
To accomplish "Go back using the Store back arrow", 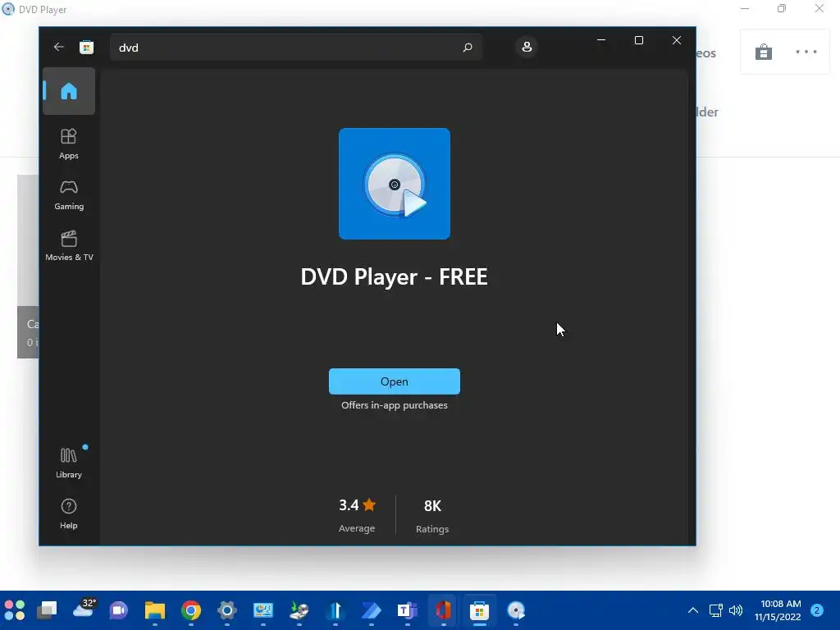I will point(59,47).
